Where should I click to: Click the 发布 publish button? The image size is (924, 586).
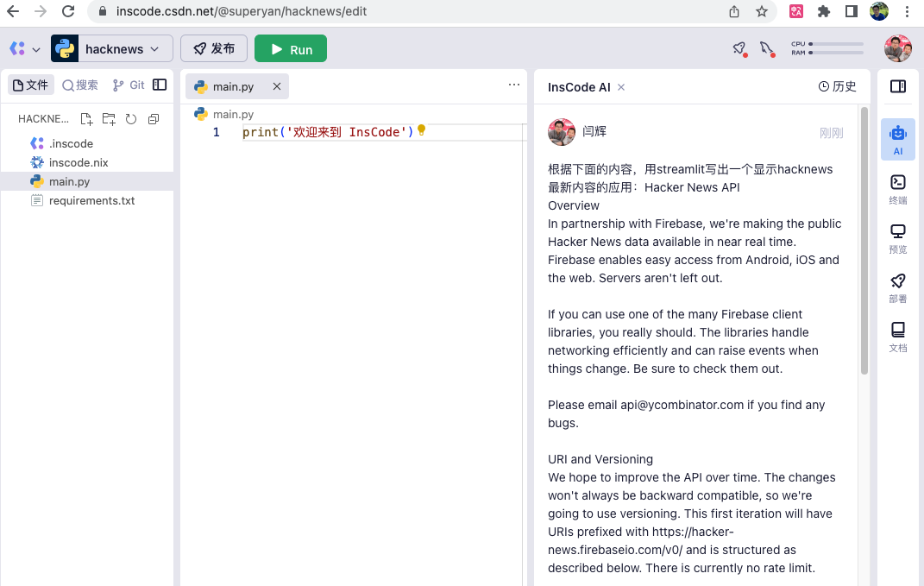(214, 49)
